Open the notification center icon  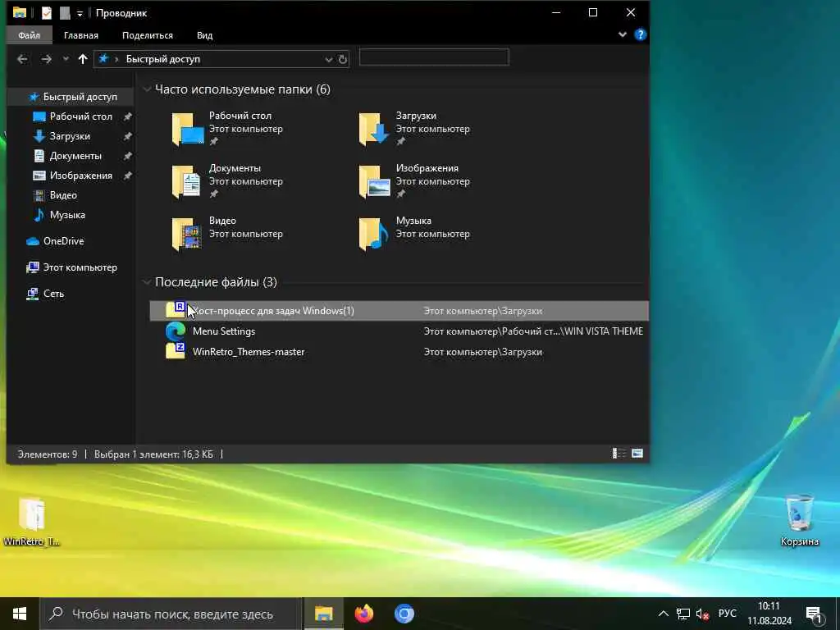pos(815,615)
